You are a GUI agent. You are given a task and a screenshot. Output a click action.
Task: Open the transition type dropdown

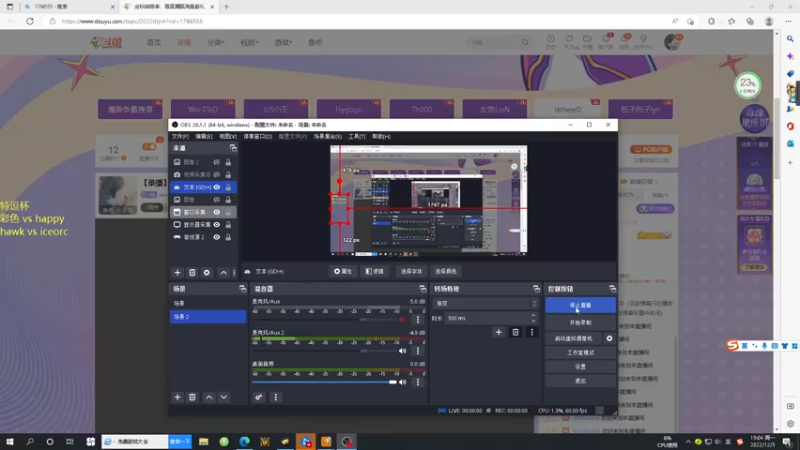tap(485, 303)
